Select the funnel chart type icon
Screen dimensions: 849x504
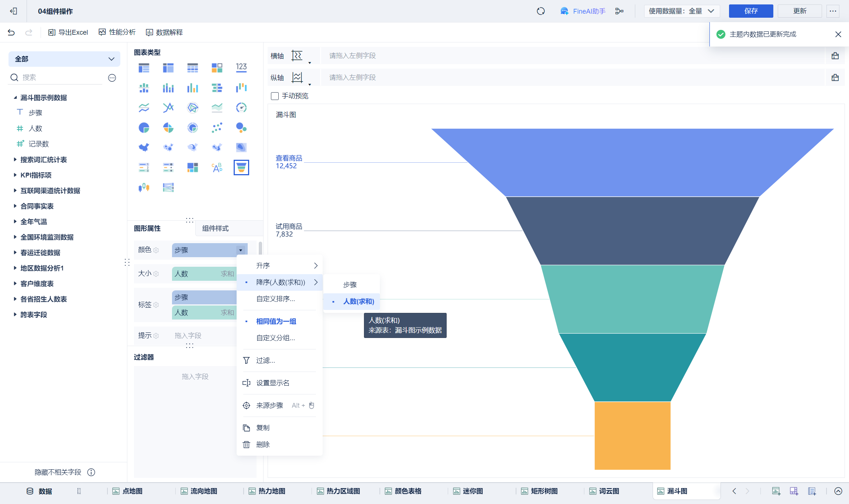241,168
